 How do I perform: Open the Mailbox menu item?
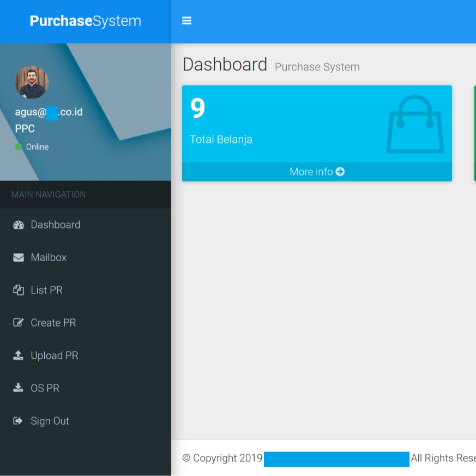[x=48, y=257]
